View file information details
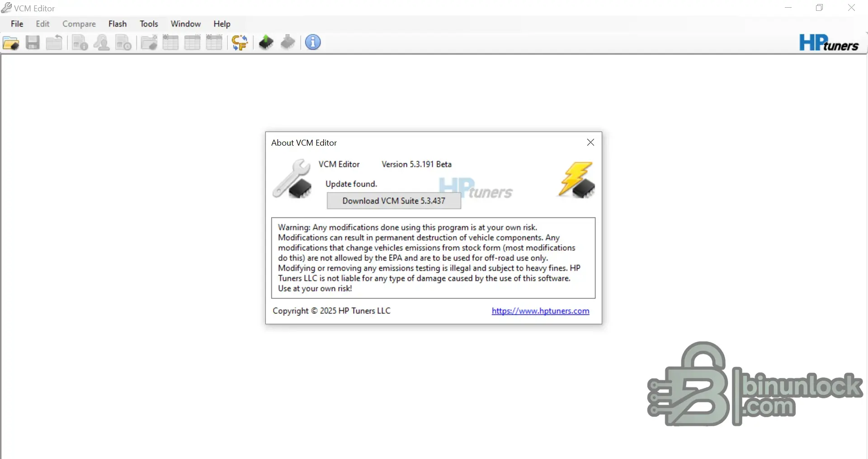This screenshot has height=459, width=868. [79, 43]
